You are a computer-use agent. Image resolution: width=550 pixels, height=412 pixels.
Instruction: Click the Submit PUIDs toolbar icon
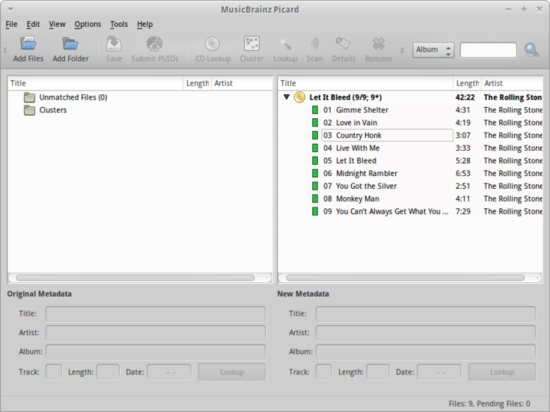(155, 44)
